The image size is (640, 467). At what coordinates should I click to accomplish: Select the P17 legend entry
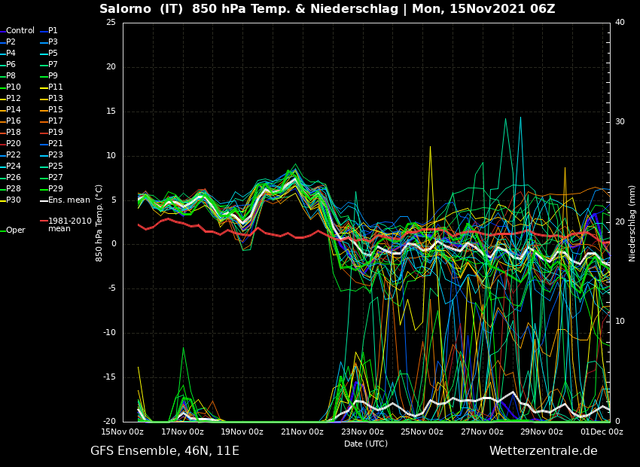pos(51,121)
